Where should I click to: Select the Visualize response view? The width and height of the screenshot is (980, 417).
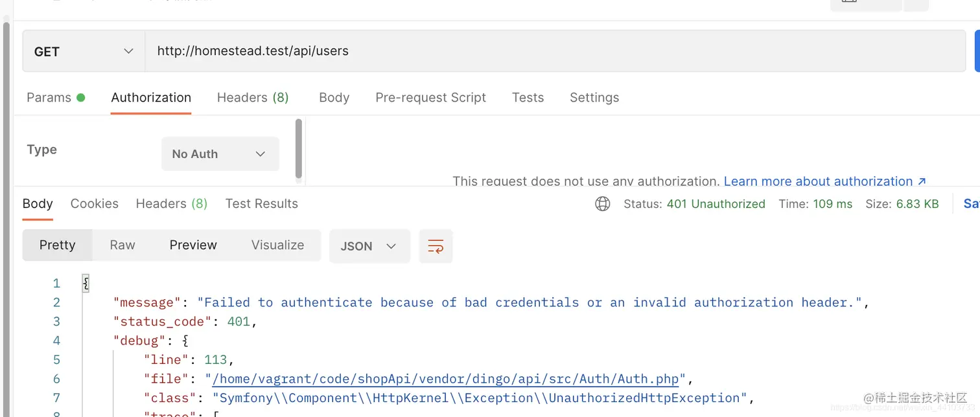(277, 245)
